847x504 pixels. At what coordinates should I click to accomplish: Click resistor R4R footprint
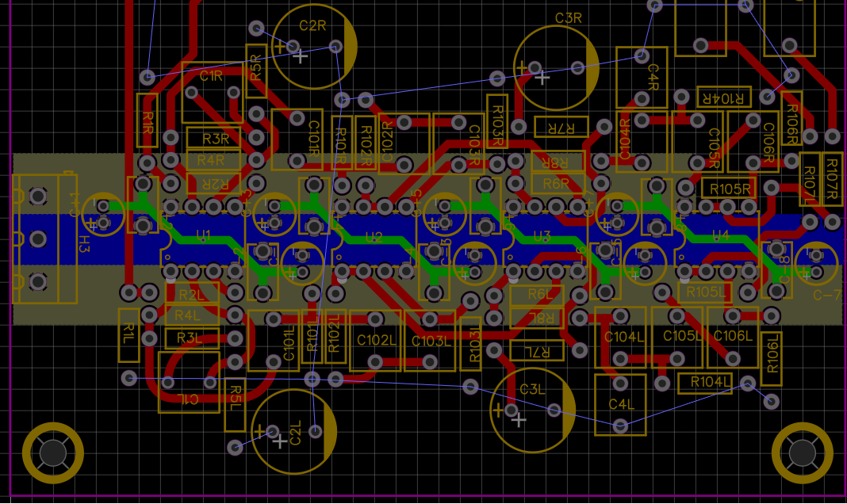(213, 160)
